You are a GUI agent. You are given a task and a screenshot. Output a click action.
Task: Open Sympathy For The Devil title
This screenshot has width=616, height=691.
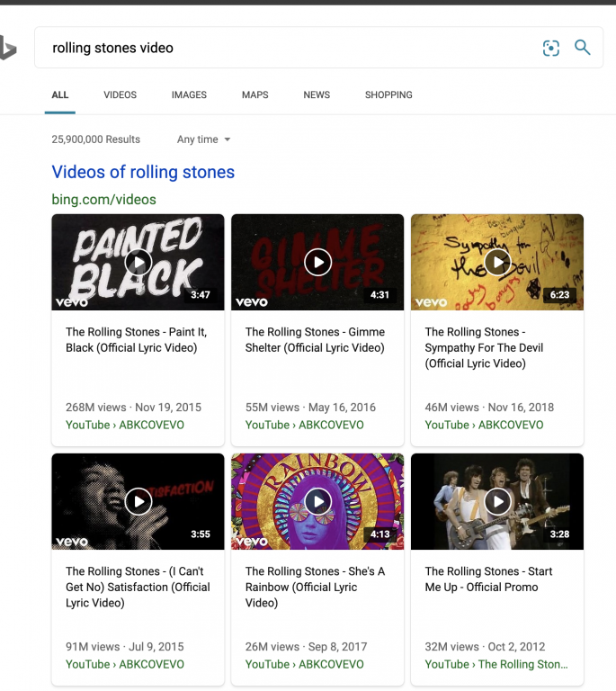[x=484, y=347]
